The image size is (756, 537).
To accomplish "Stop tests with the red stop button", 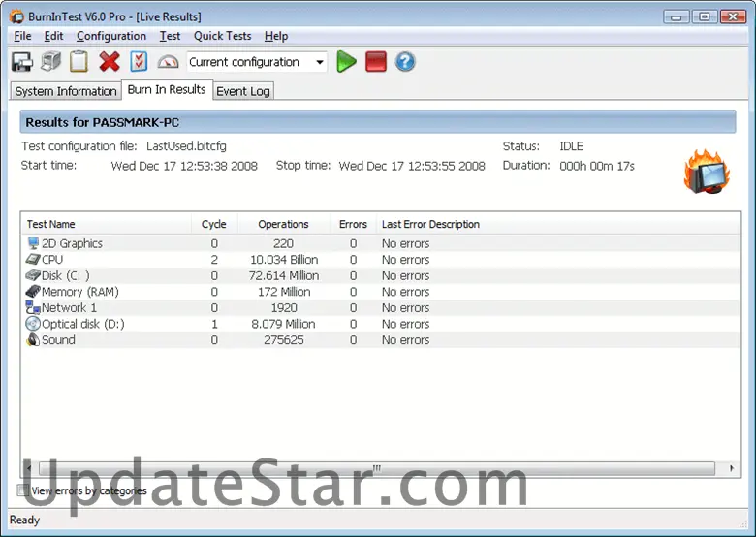I will pyautogui.click(x=376, y=62).
